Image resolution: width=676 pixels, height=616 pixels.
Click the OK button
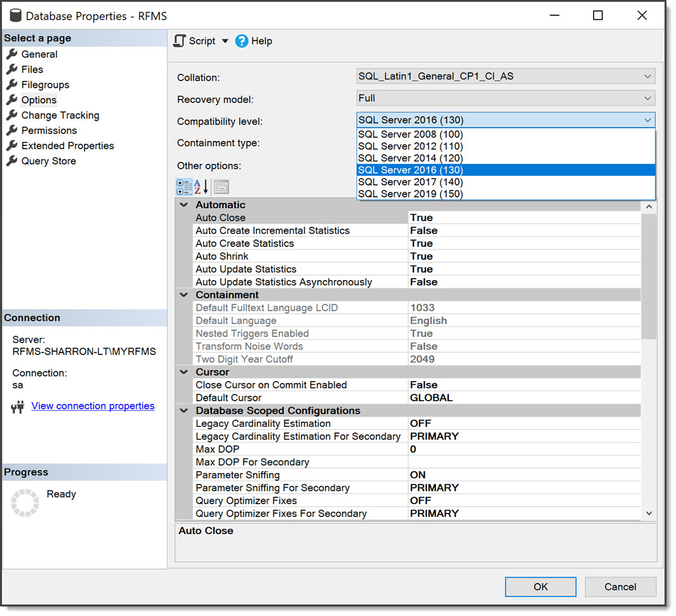540,587
